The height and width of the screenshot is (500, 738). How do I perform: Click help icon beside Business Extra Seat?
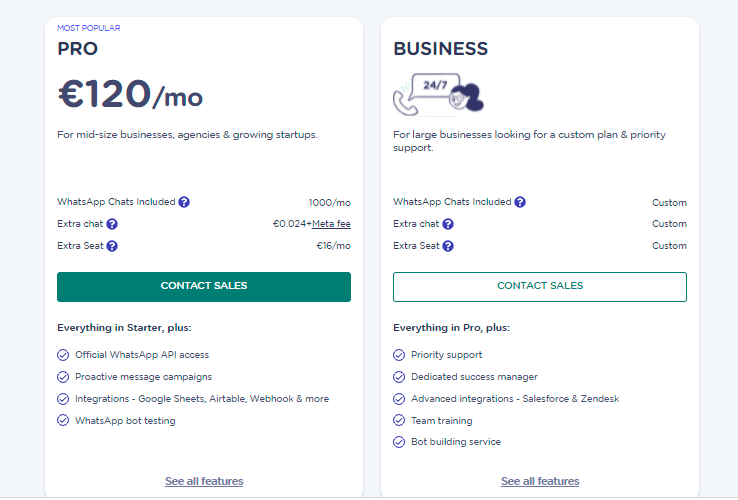[448, 246]
